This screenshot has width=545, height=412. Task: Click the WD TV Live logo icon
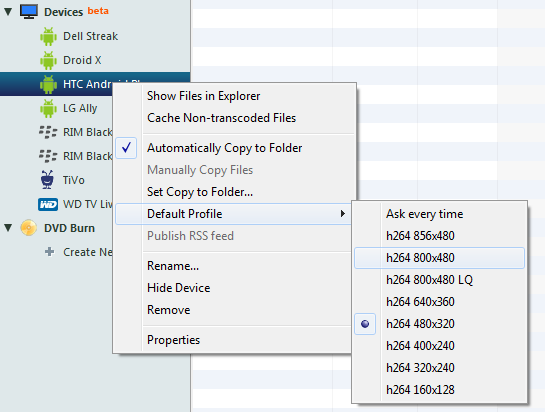(48, 204)
